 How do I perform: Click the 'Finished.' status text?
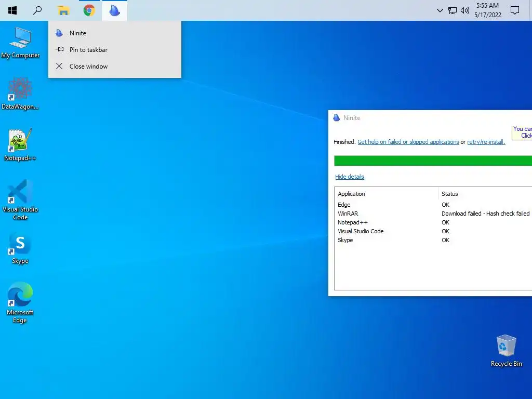coord(344,142)
